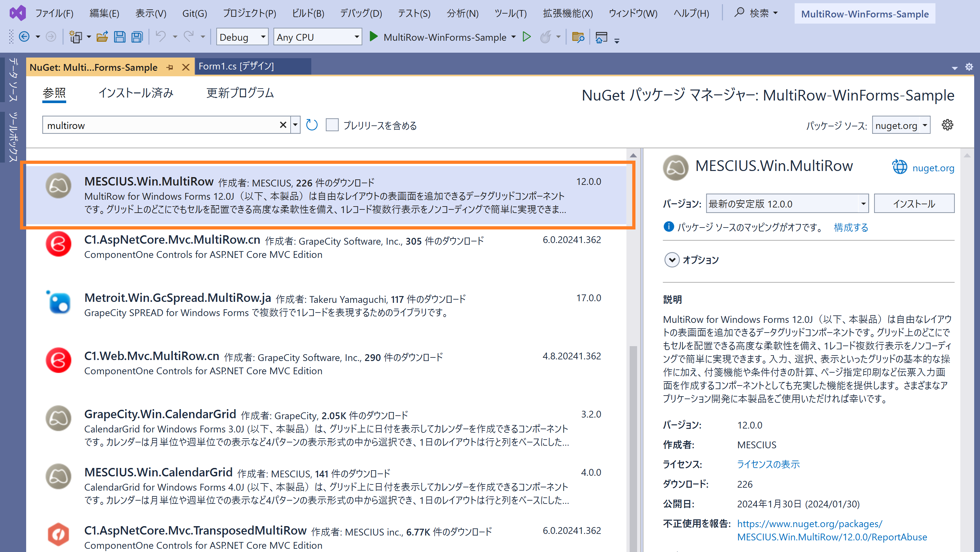Open the ライセンスの表示 link
The height and width of the screenshot is (552, 980).
[x=768, y=464]
